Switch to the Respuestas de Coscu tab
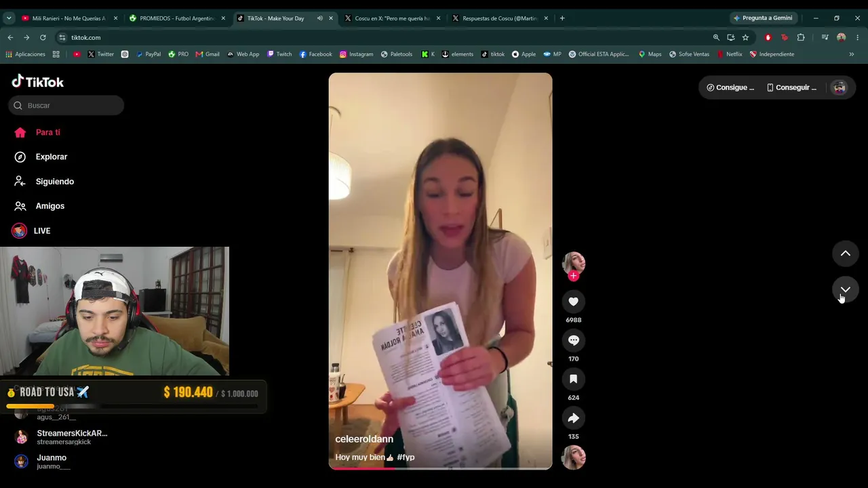The image size is (868, 488). (500, 18)
